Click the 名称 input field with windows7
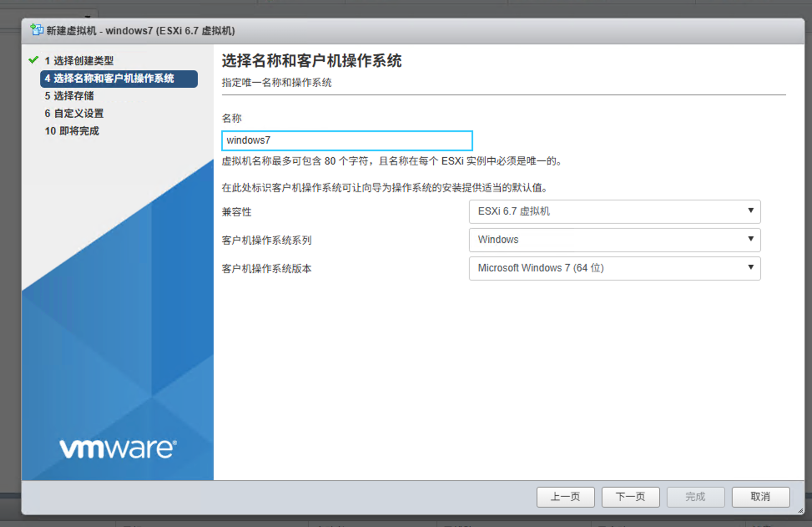This screenshot has height=527, width=812. point(347,141)
